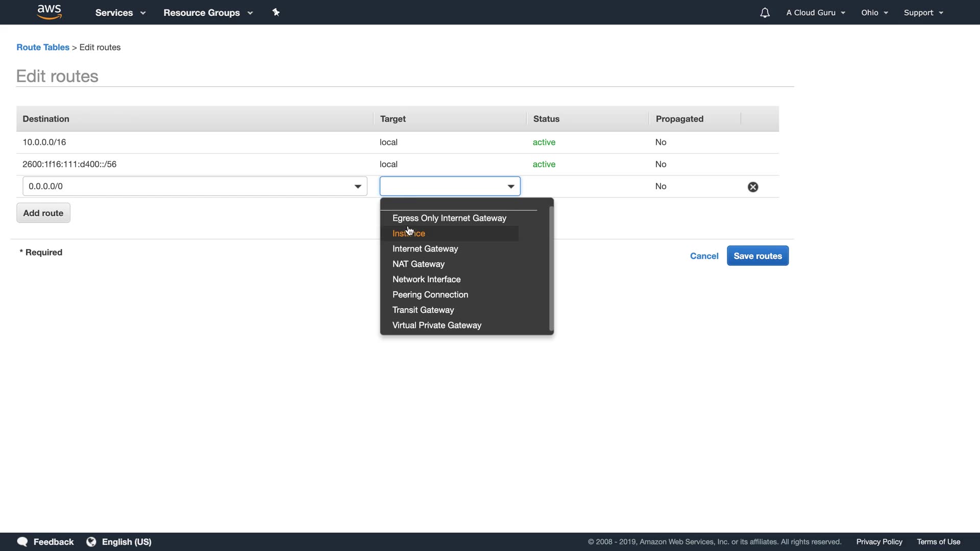Select Internet Gateway from target list
This screenshot has height=551, width=980.
click(425, 248)
